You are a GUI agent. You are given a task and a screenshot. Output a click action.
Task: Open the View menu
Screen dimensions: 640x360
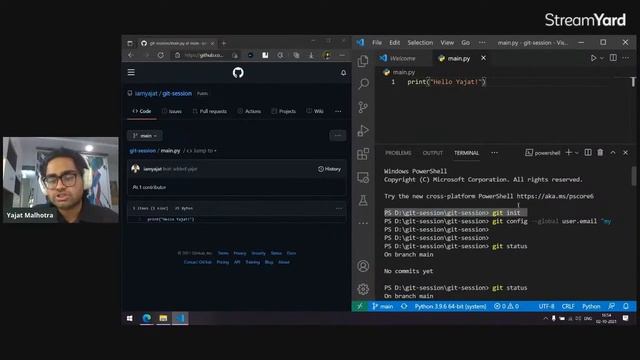point(447,42)
